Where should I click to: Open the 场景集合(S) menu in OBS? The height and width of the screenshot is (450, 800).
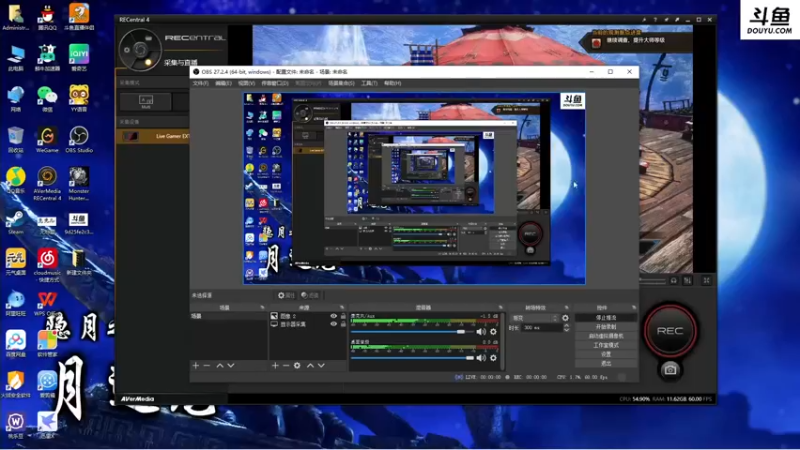[x=341, y=83]
